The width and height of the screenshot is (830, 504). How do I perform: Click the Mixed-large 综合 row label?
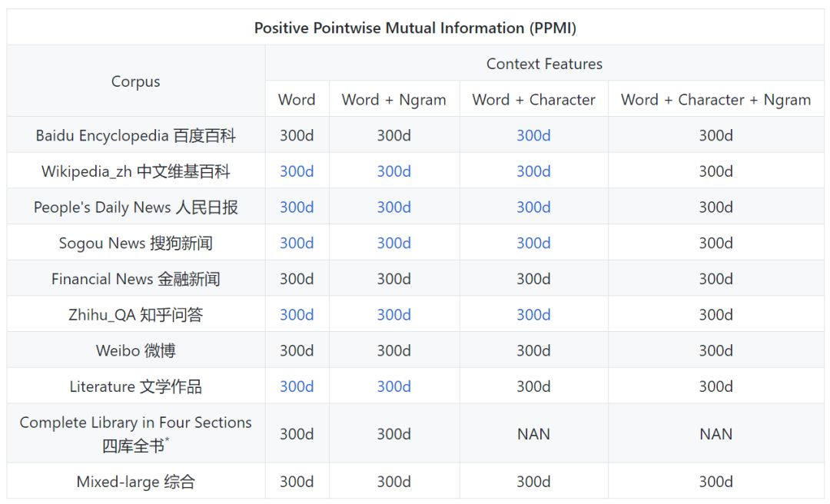pyautogui.click(x=136, y=482)
